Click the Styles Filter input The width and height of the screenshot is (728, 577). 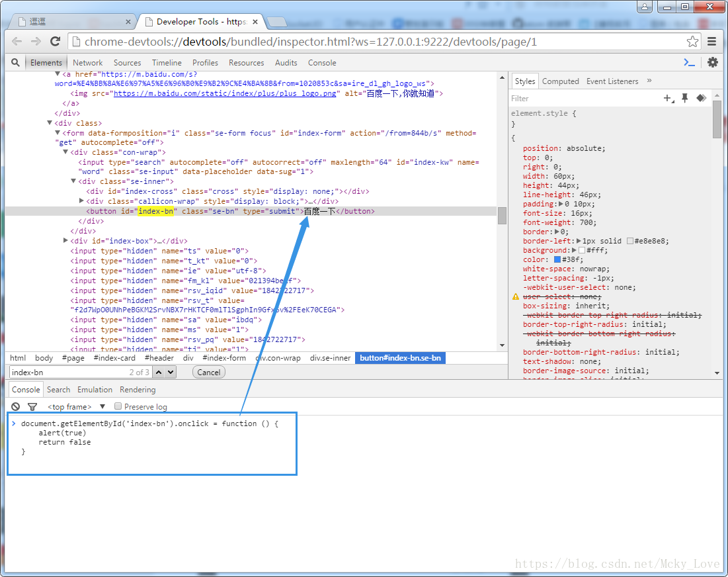point(585,99)
